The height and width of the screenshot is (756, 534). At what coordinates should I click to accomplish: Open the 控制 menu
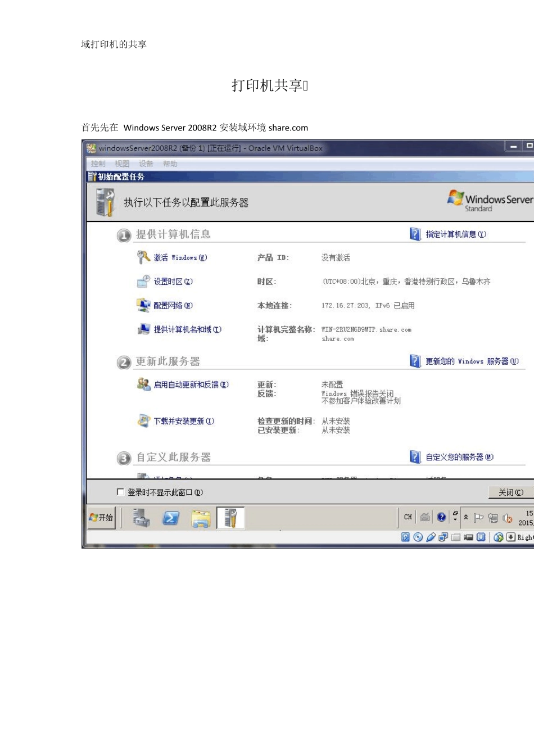pos(98,164)
